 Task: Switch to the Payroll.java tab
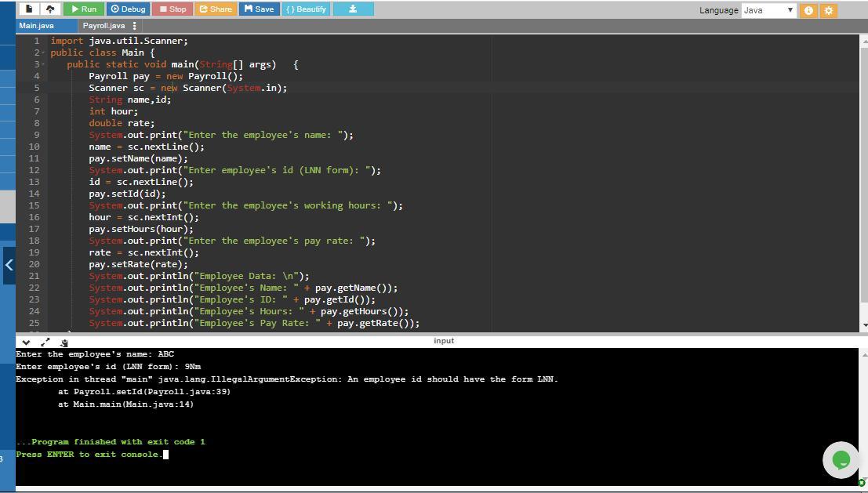104,26
